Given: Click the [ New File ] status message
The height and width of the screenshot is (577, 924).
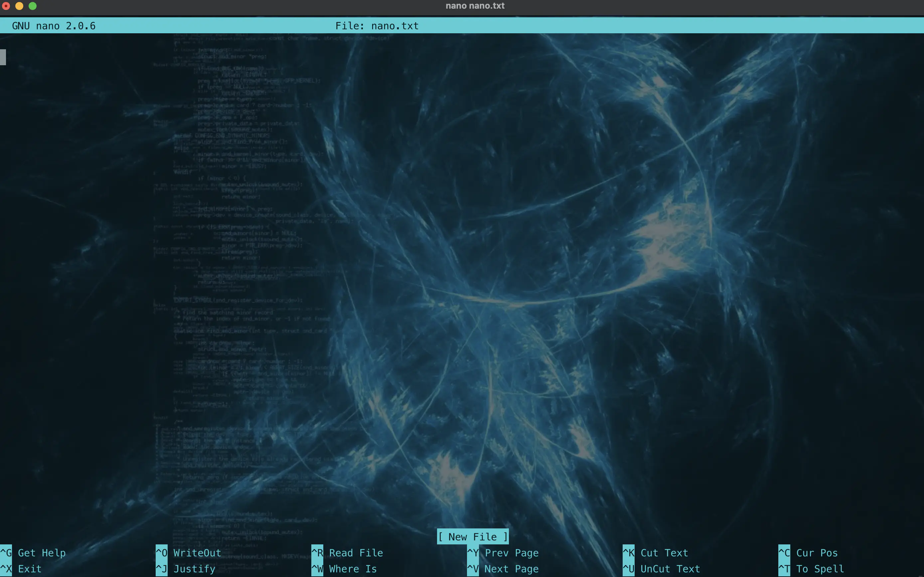Looking at the screenshot, I should (x=473, y=536).
